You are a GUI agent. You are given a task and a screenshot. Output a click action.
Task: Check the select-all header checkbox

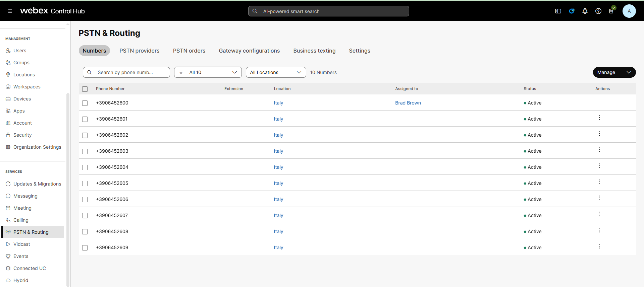coord(85,89)
